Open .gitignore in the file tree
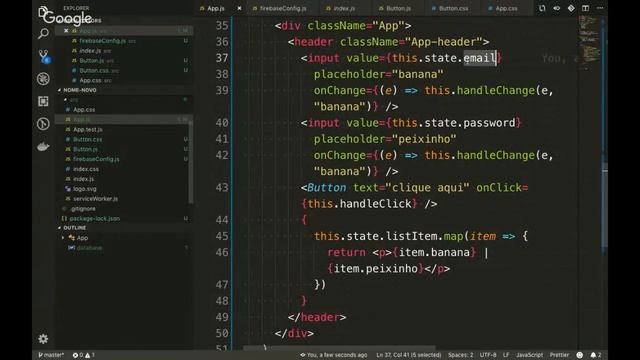The height and width of the screenshot is (360, 640). [x=124, y=209]
